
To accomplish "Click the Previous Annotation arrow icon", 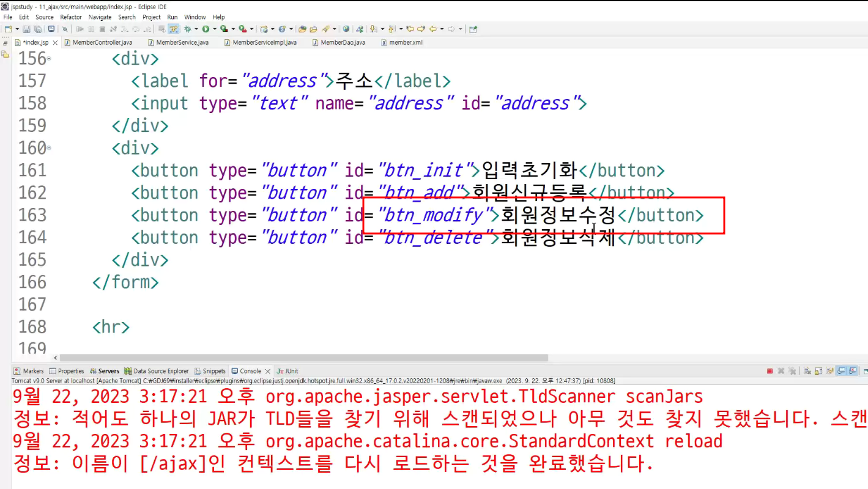I will pos(391,29).
